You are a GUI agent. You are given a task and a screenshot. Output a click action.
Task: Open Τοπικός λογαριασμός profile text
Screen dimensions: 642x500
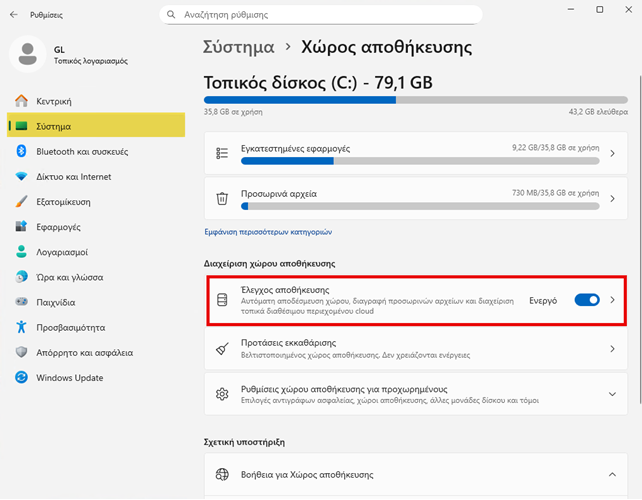click(x=91, y=61)
